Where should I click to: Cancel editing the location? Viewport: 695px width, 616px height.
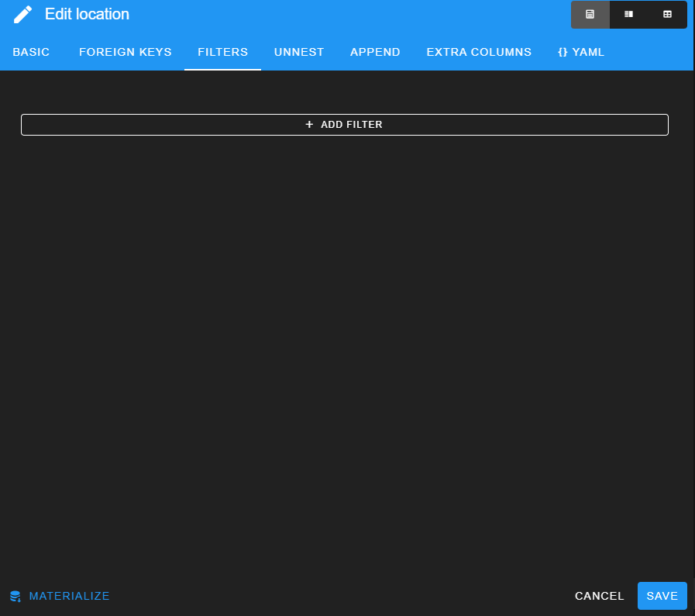coord(599,596)
